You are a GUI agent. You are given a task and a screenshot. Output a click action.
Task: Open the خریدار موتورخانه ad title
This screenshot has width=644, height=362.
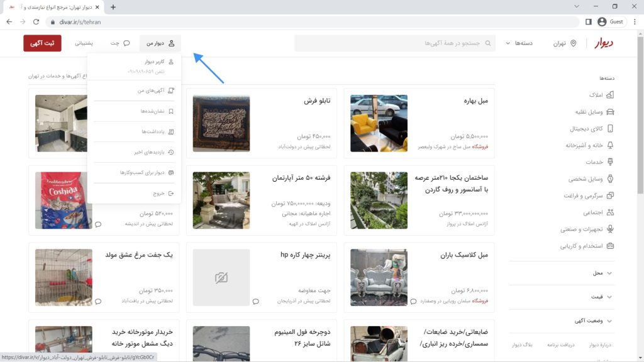[142, 337]
